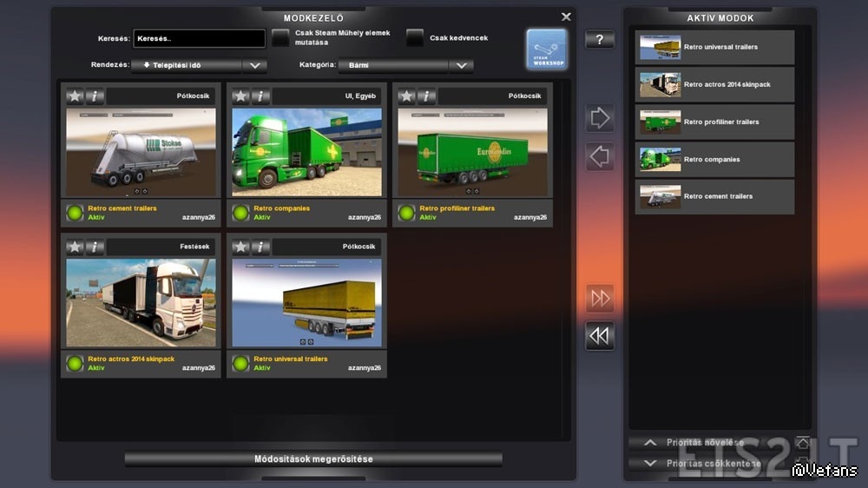Select Retro profiliner trailers in active mods
Screen dimensions: 868x488
(x=714, y=122)
